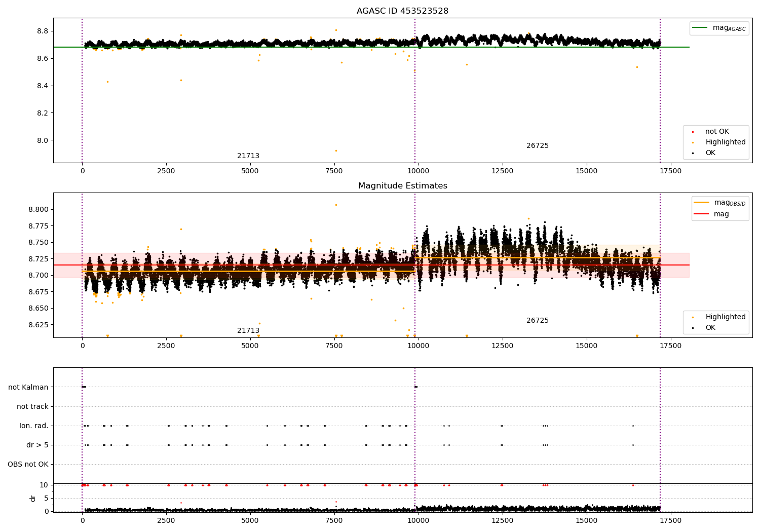Click the 'Magnitude Estimates' plot title
The image size is (760, 532).
coord(402,186)
